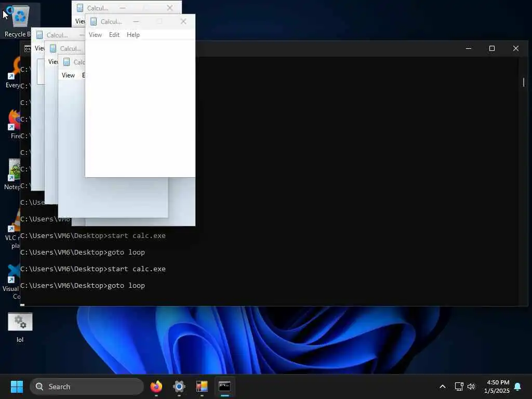Select the command prompt taskbar icon
532x399 pixels.
click(x=224, y=387)
